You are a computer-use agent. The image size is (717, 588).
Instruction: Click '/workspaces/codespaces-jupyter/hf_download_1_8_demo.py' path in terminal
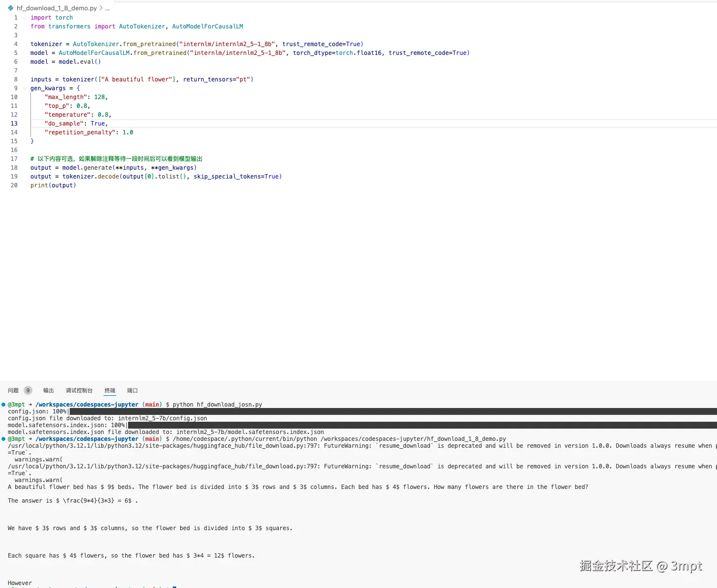tap(413, 439)
